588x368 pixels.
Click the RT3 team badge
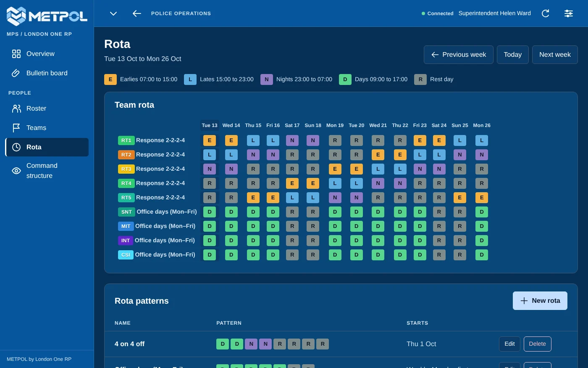click(x=126, y=169)
